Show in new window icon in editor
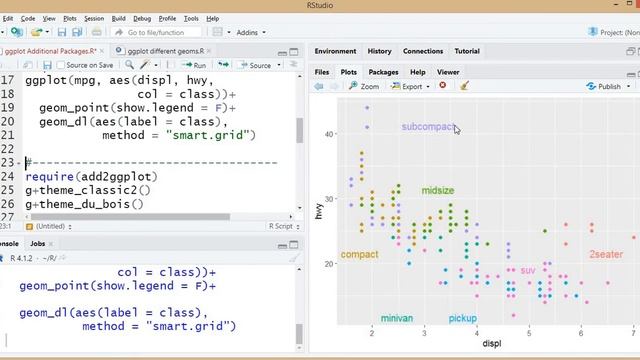 tap(28, 65)
